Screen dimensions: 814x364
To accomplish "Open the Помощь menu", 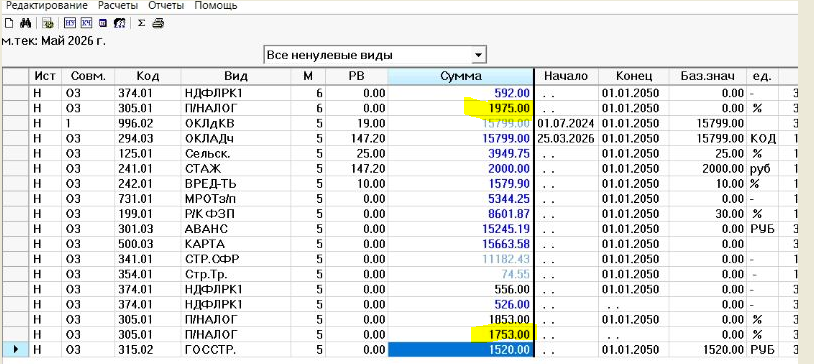I will tap(216, 6).
